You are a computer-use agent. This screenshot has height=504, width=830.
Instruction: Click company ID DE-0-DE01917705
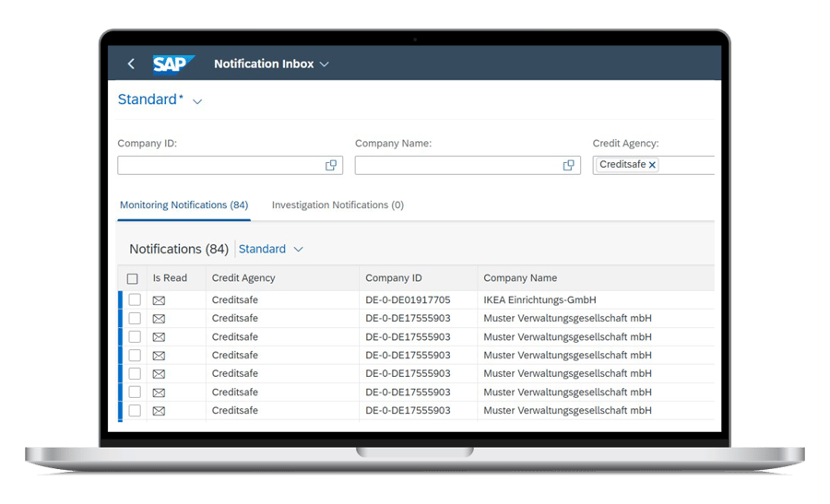408,299
